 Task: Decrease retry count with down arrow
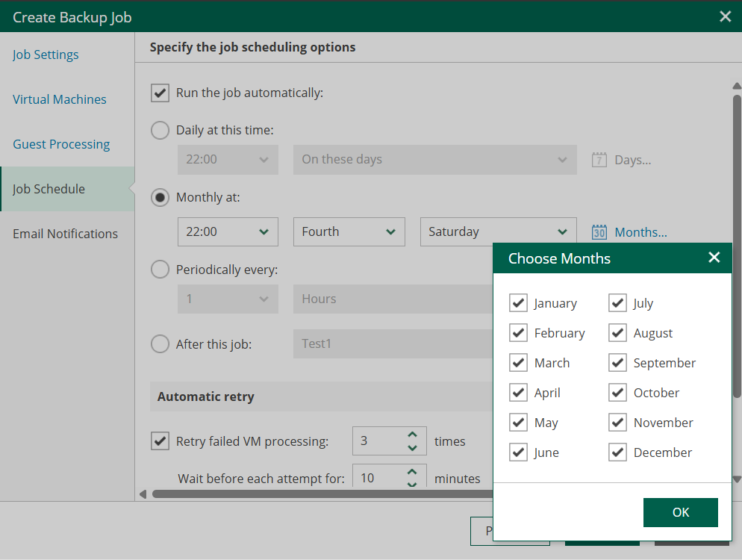(x=412, y=447)
